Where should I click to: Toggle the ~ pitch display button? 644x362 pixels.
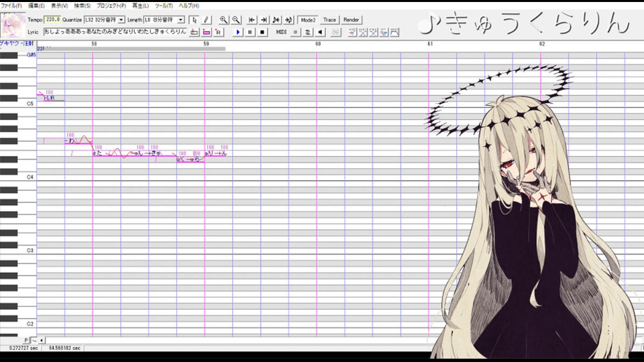click(x=34, y=341)
